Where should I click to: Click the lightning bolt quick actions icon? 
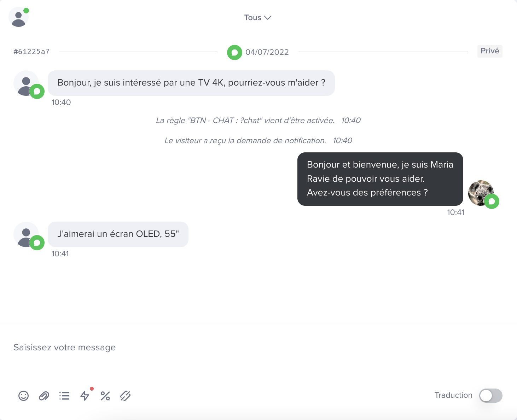pyautogui.click(x=85, y=396)
